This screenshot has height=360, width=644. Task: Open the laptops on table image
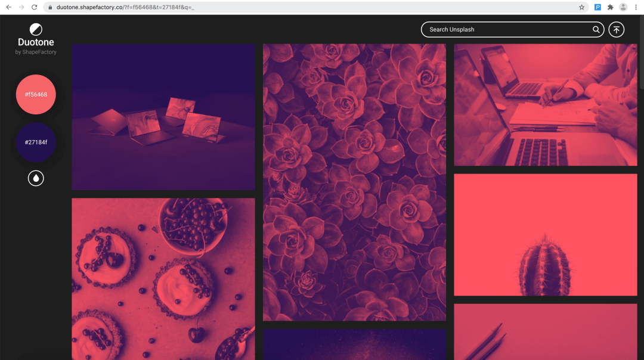click(163, 117)
